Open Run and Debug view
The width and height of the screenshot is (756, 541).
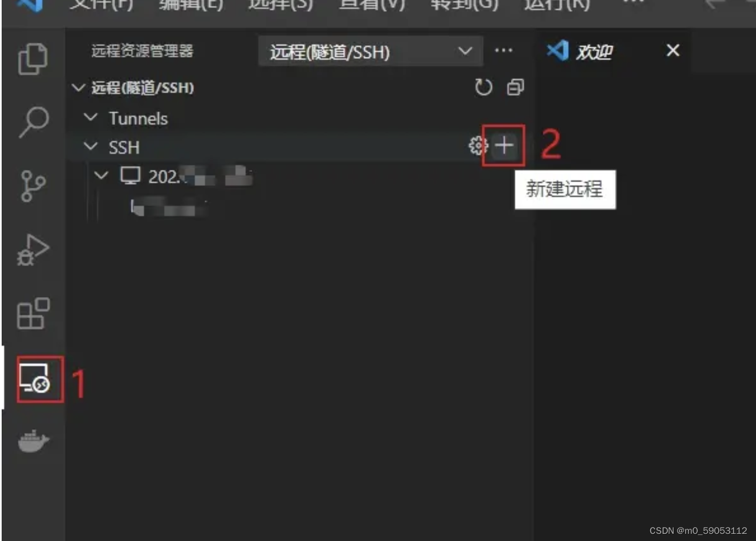pyautogui.click(x=33, y=250)
